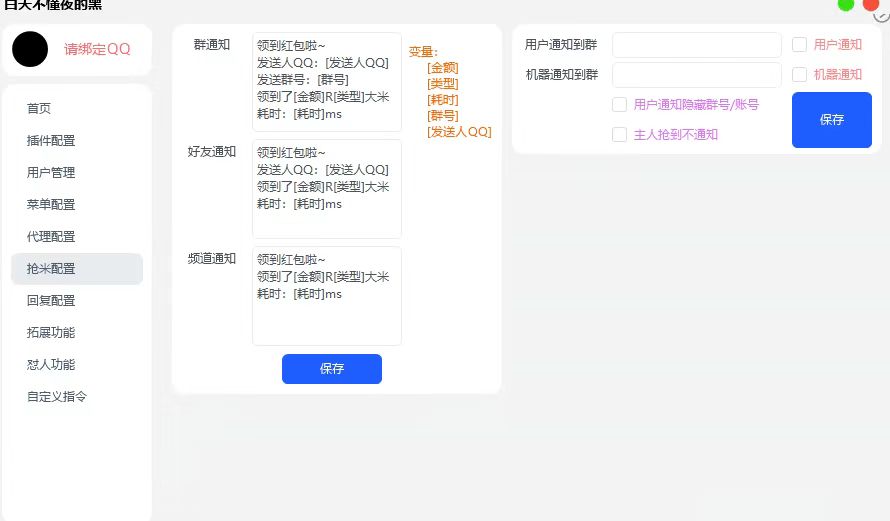890x521 pixels.
Task: Click the black profile avatar circle
Action: [30, 49]
